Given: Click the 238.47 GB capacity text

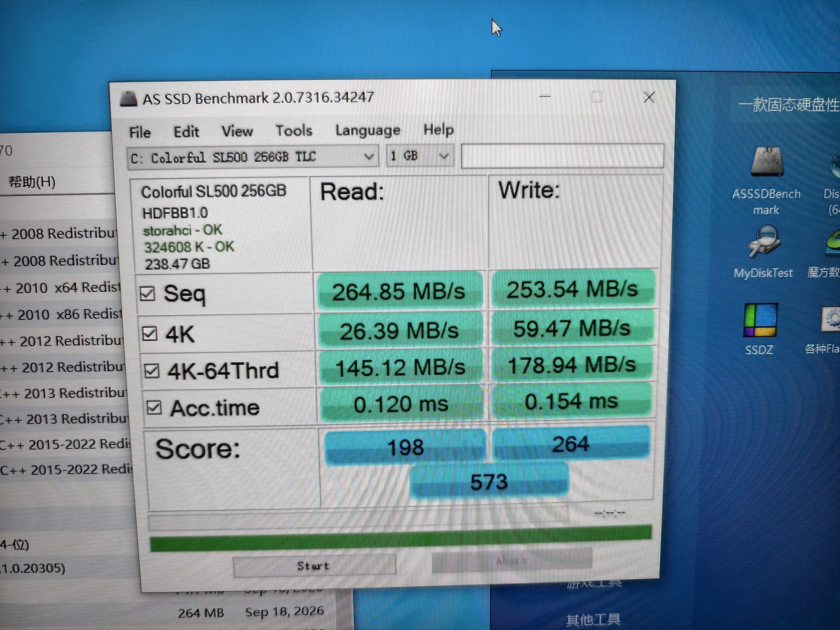Looking at the screenshot, I should click(177, 264).
